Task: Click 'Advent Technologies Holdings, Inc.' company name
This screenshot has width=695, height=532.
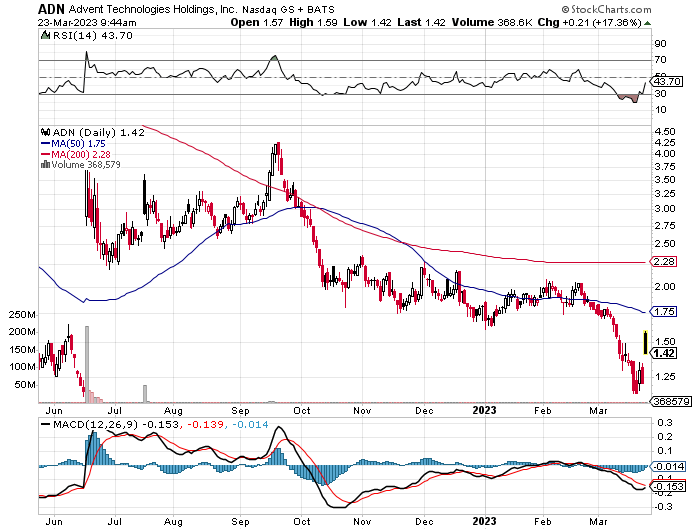Action: [x=153, y=9]
